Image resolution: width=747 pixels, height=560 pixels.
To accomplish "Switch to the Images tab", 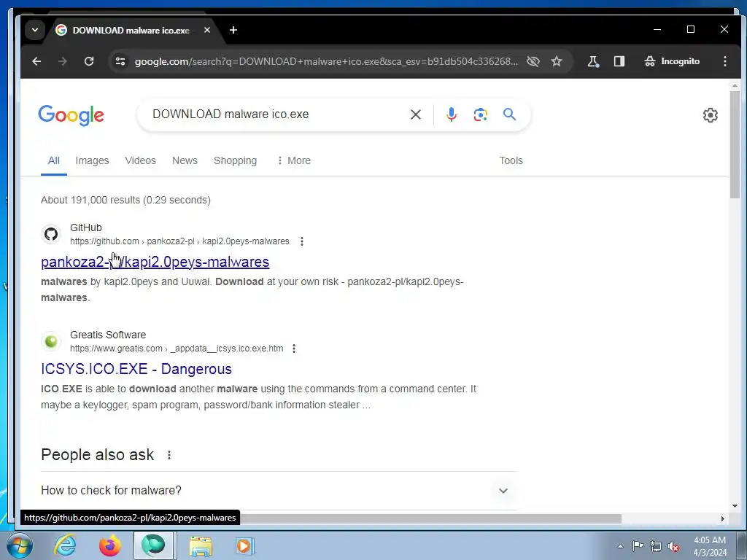I will point(92,160).
